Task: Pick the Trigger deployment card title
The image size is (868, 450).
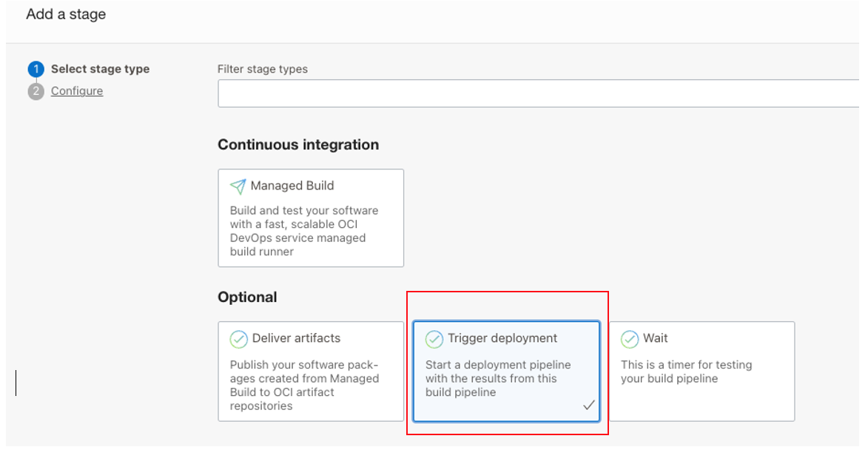Action: (502, 338)
